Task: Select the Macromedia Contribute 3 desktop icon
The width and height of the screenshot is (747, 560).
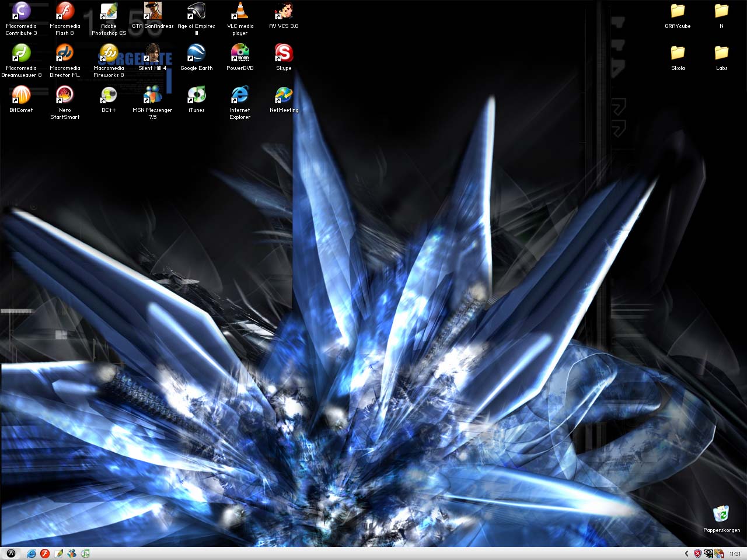Action: [21, 19]
